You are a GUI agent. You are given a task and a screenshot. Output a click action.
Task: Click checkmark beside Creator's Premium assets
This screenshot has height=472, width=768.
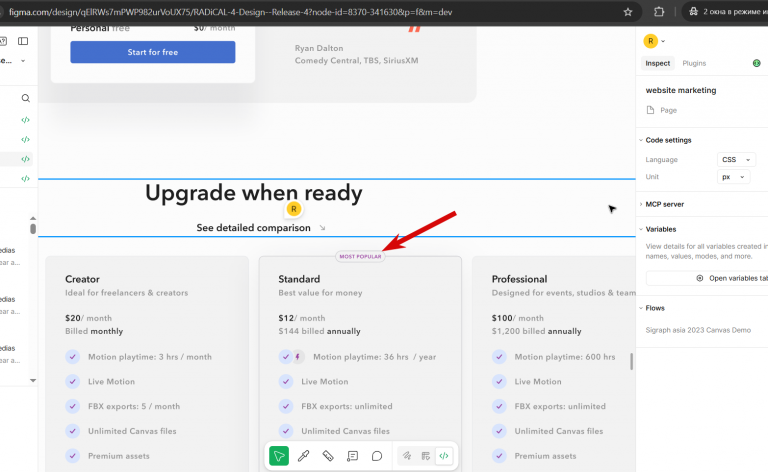[72, 455]
